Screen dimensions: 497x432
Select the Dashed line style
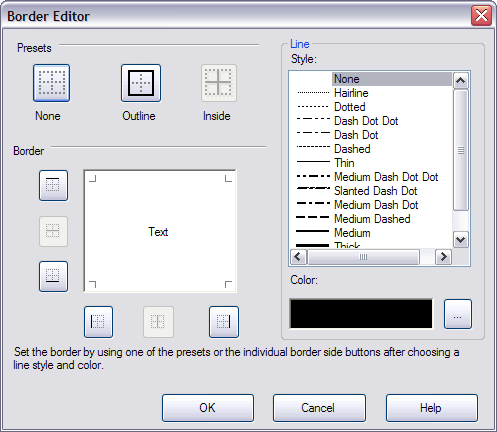pyautogui.click(x=371, y=149)
